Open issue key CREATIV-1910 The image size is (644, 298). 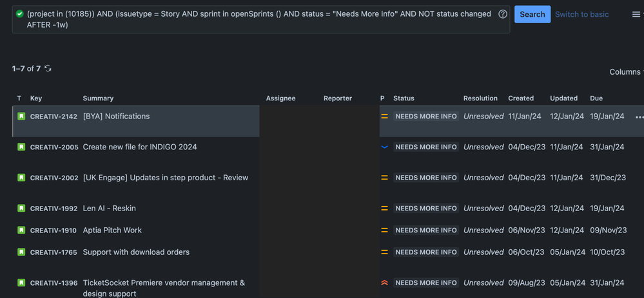[x=54, y=230]
